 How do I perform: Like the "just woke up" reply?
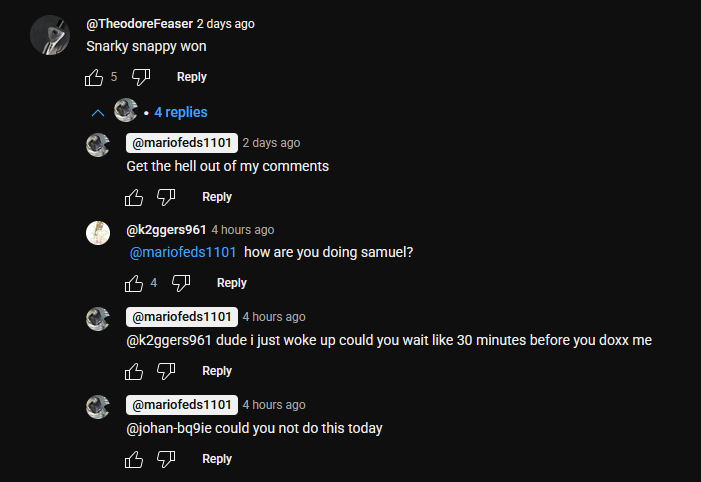click(x=134, y=371)
